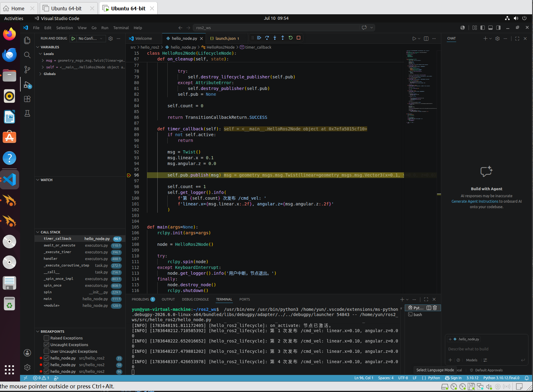Click the debug Continue button
Image resolution: width=533 pixels, height=392 pixels.
259,38
